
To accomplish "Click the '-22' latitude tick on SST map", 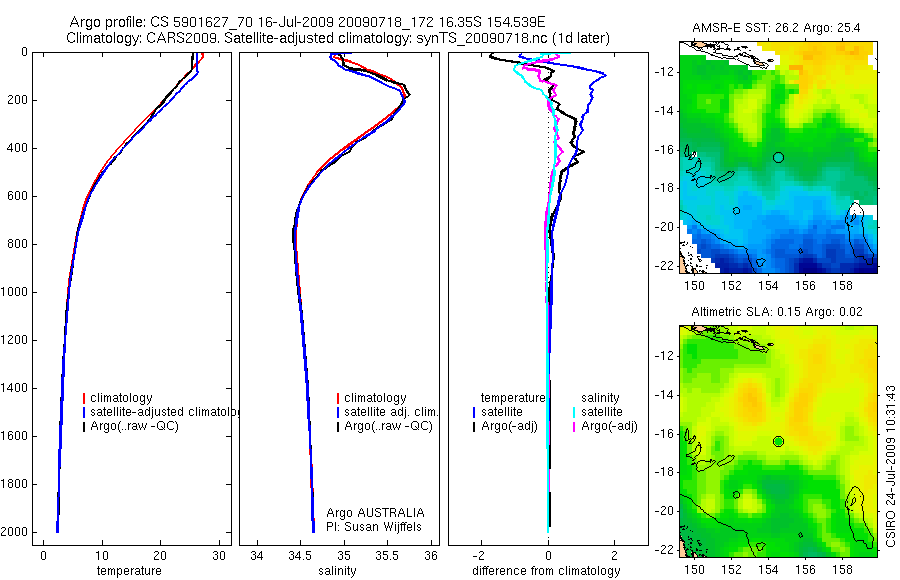I will [x=664, y=265].
